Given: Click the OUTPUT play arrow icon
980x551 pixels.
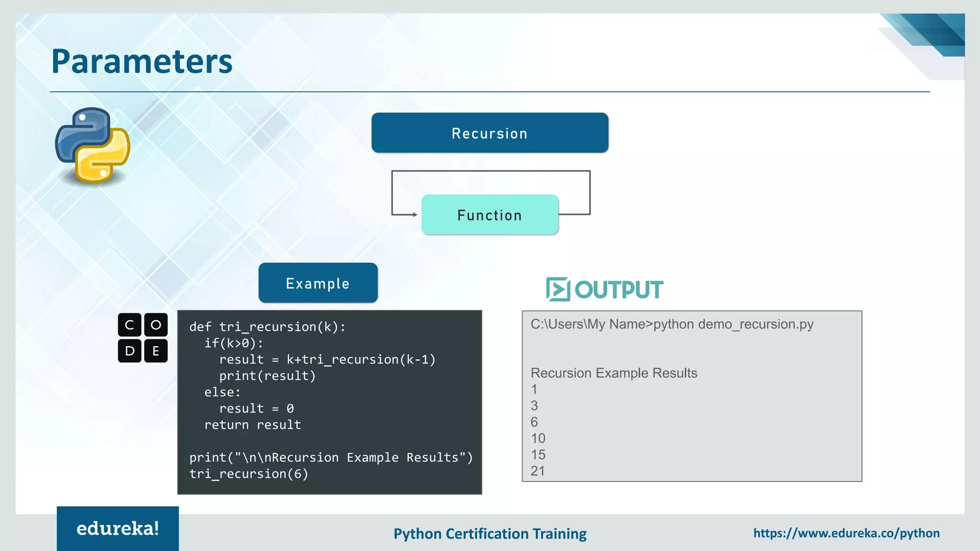Looking at the screenshot, I should [558, 289].
